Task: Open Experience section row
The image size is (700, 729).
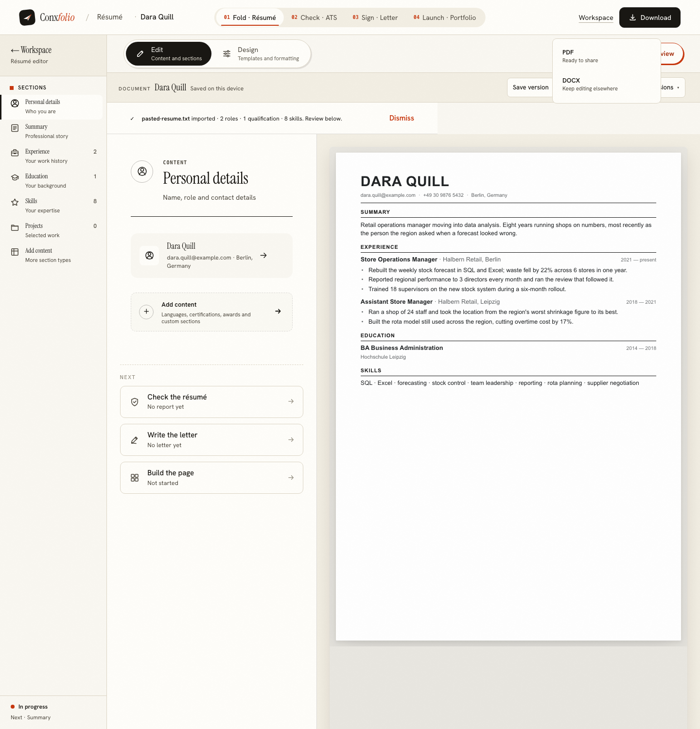Action: coord(52,156)
